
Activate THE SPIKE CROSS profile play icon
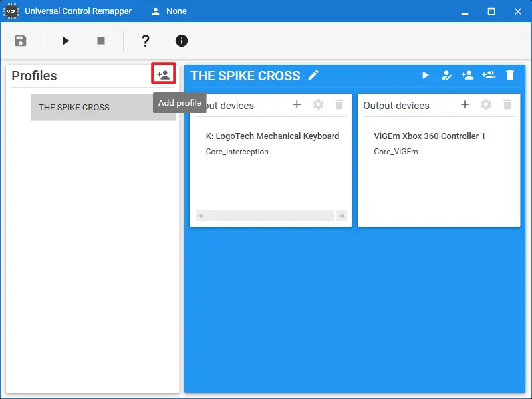426,76
